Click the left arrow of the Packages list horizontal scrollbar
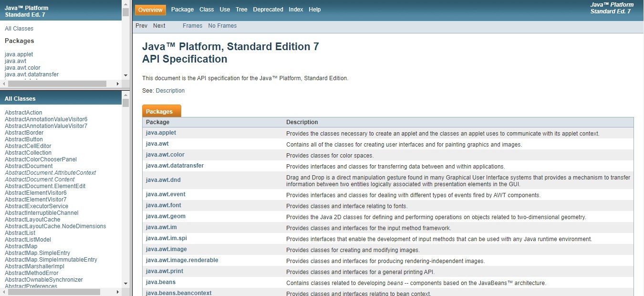 4,84
